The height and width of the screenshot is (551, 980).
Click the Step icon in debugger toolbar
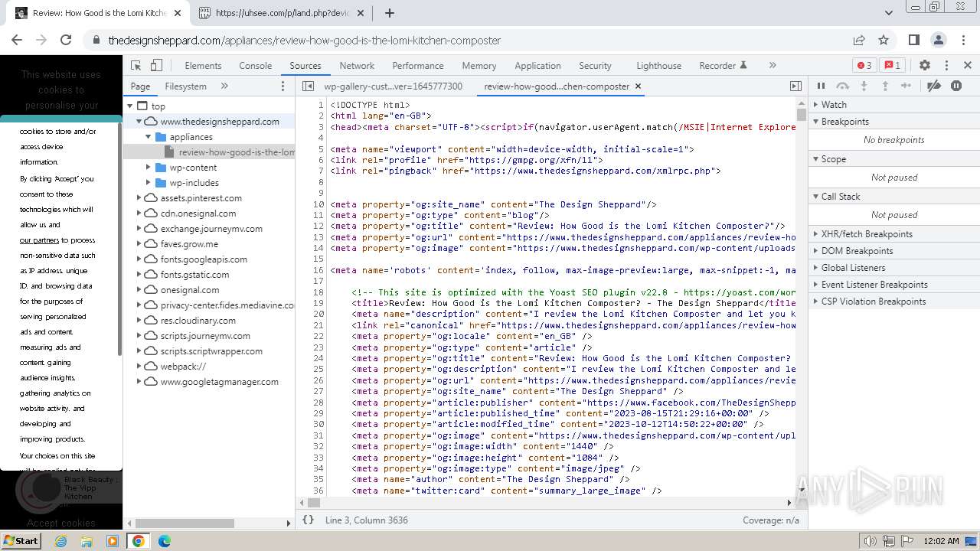click(906, 86)
